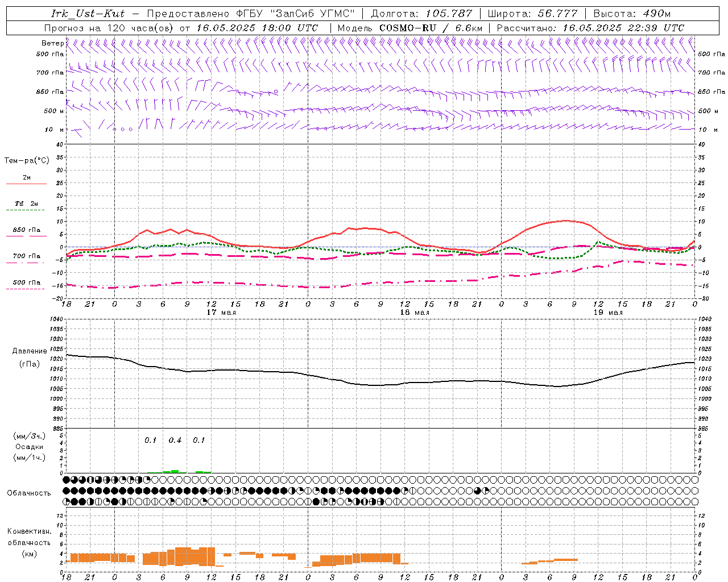
Task: Click the forecast start time 16.05.2025 18:00 UTC
Action: [x=257, y=28]
